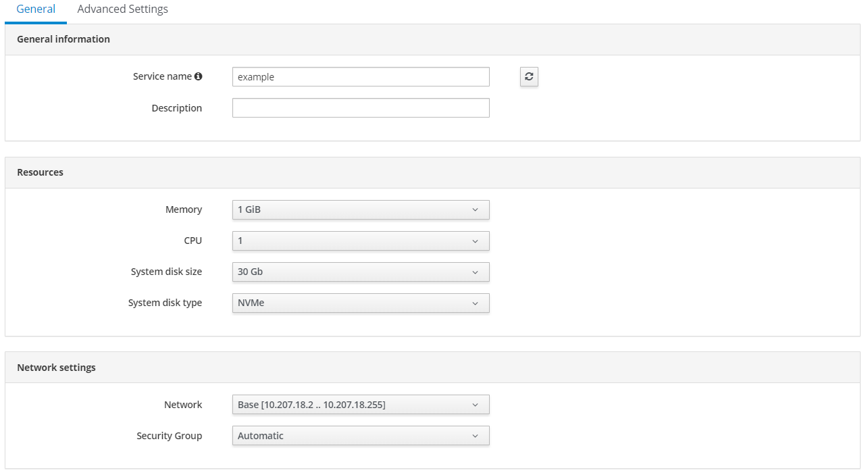Image resolution: width=868 pixels, height=475 pixels.
Task: Click the Network settings section header
Action: click(56, 368)
